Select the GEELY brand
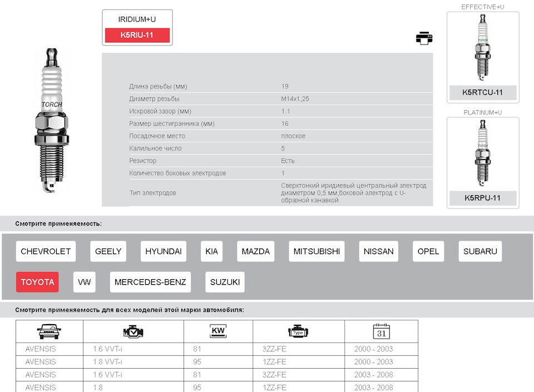Viewport: 534px width, 392px height. [108, 251]
